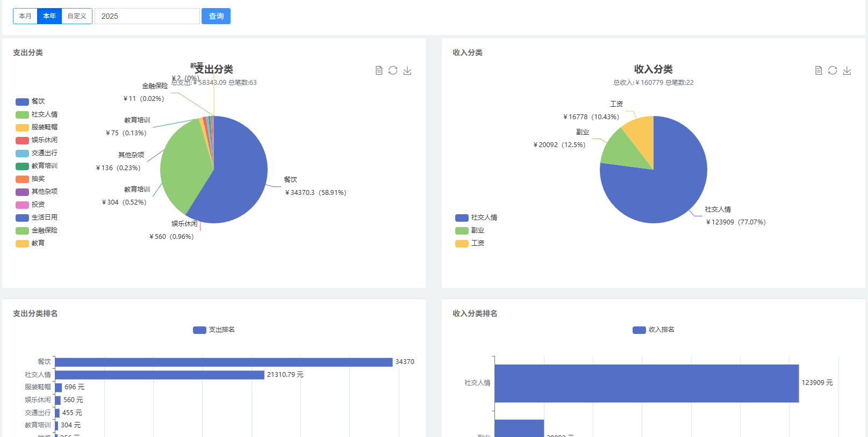868x437 pixels.
Task: Toggle the 工资 income legend entry
Action: tap(470, 243)
